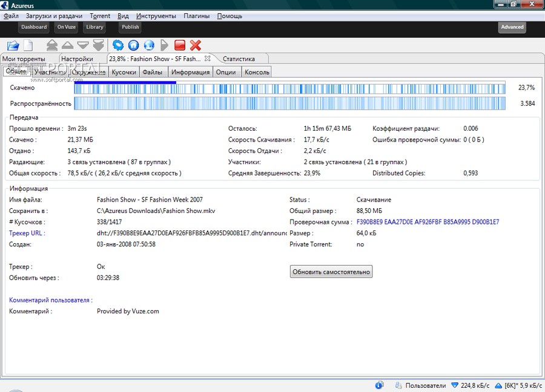Click the file name Fashion Show - SF Fashion Week 2007
Screen dimensions: 545x392
point(150,200)
